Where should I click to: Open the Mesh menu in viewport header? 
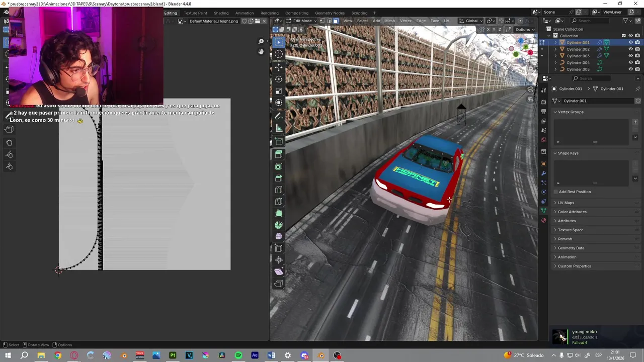click(x=390, y=21)
